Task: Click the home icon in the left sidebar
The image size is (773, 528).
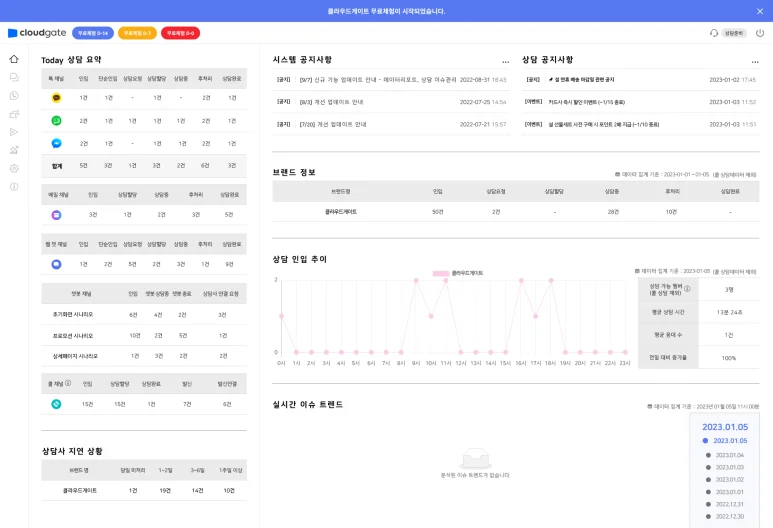Action: tap(14, 59)
